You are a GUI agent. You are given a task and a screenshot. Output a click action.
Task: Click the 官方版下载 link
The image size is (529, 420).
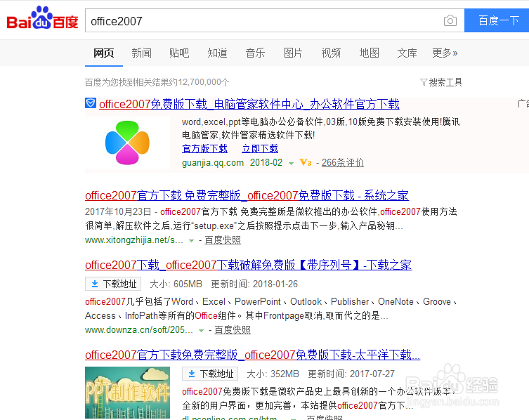click(x=204, y=148)
